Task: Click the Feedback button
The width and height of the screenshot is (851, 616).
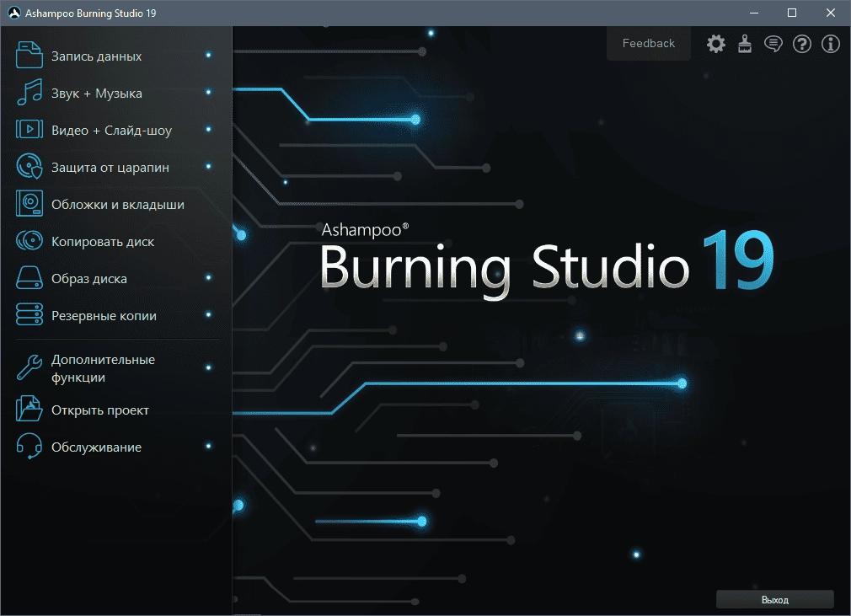Action: pyautogui.click(x=649, y=44)
